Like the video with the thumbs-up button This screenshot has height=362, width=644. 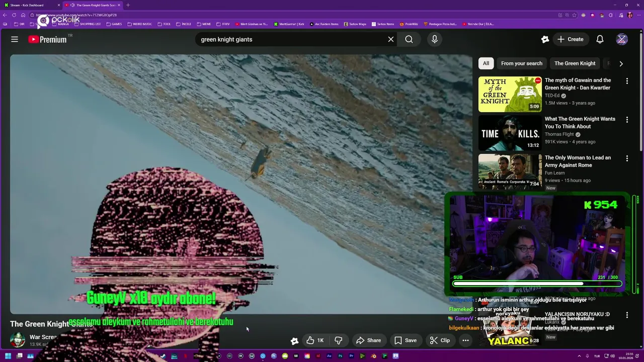pos(315,340)
